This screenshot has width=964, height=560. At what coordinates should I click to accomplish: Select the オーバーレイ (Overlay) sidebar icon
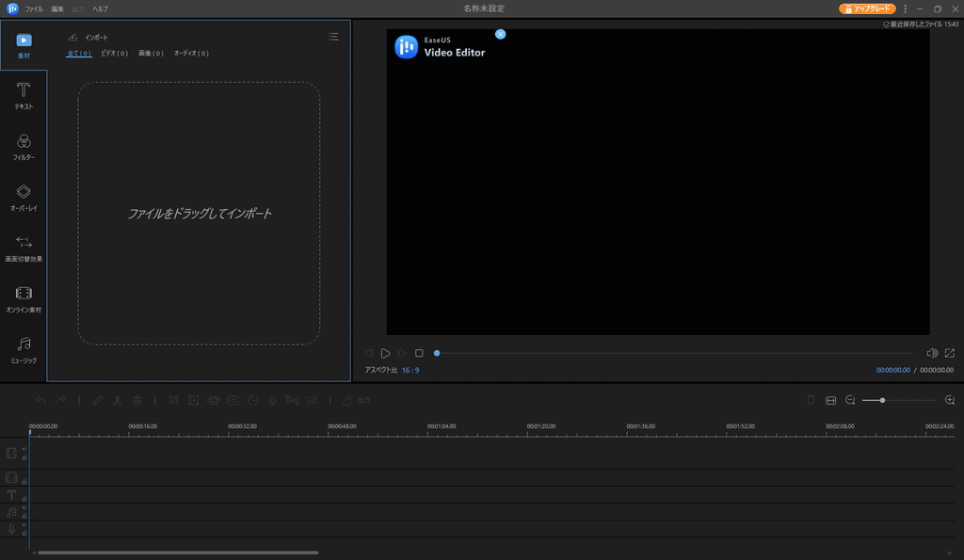pos(24,197)
